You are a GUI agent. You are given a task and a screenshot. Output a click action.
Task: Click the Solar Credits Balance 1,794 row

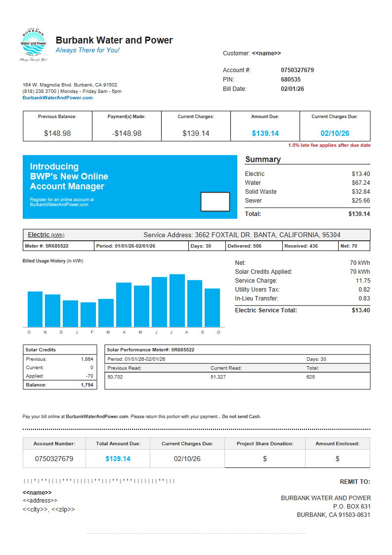click(x=60, y=385)
